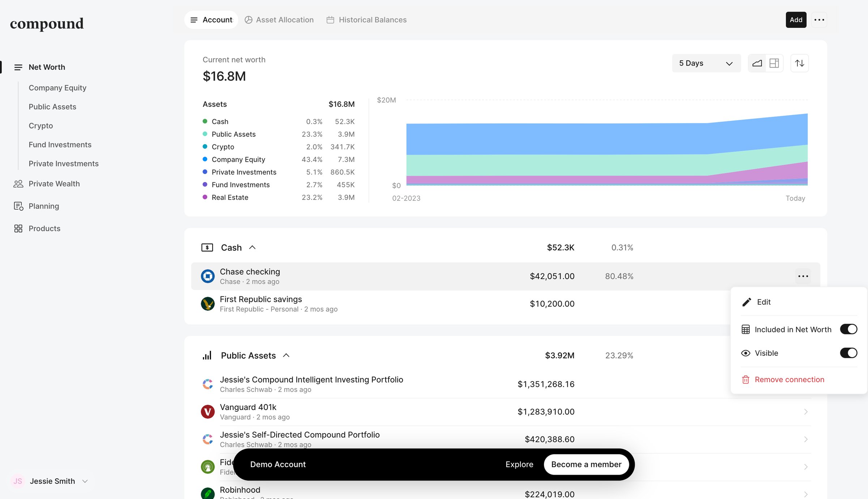Collapse the Public Assets section

coord(286,356)
